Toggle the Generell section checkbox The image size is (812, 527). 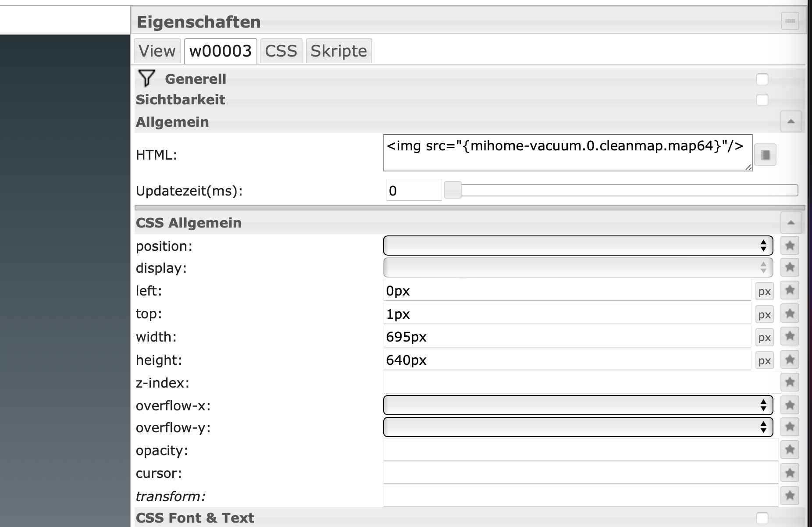point(762,79)
